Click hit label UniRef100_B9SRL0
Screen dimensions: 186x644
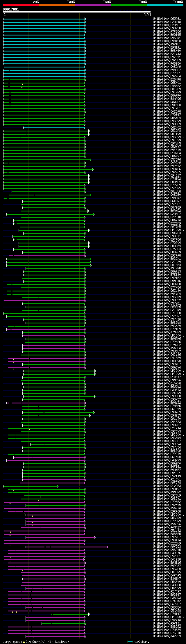[167, 569]
